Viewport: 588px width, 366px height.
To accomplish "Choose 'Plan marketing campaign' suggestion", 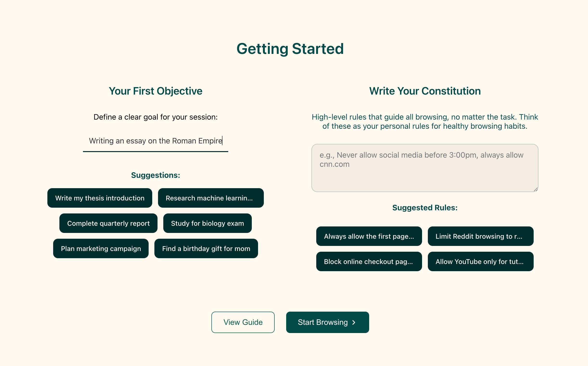I will coord(101,249).
